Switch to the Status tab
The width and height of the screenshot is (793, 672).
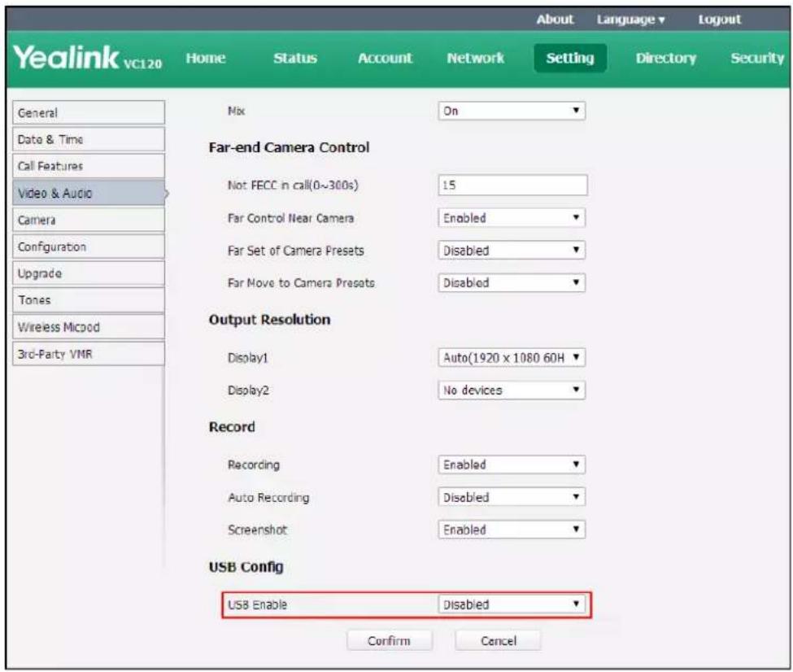click(x=295, y=59)
